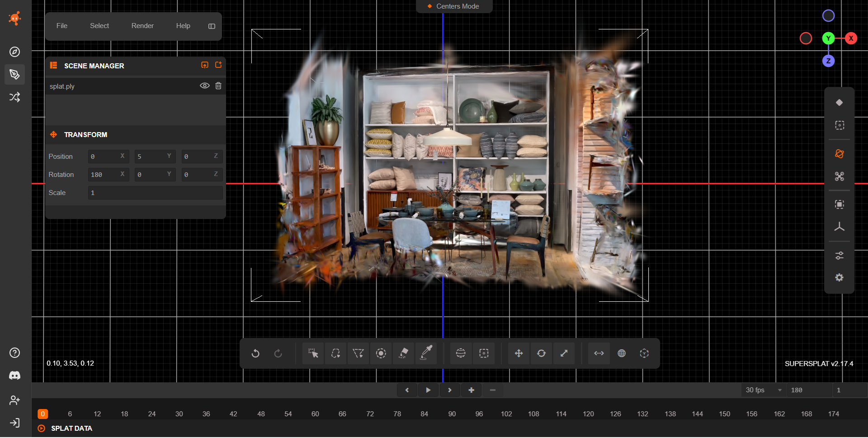Click the new scene icon in Scene Manager
The height and width of the screenshot is (438, 868).
click(218, 65)
